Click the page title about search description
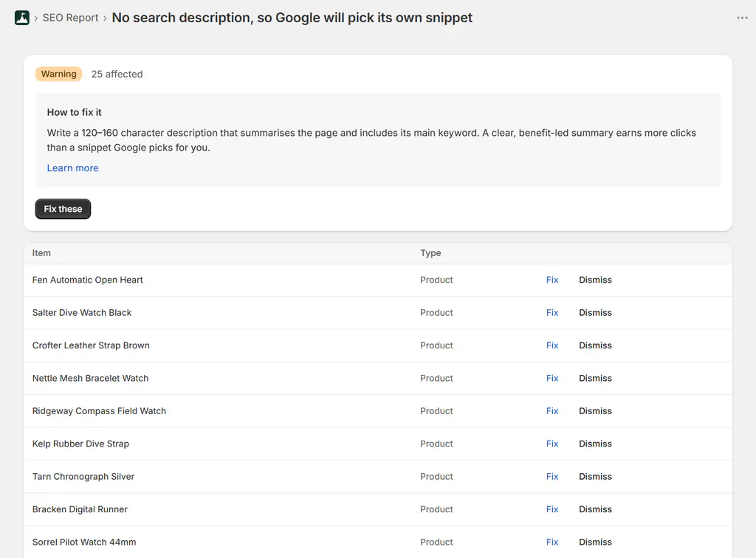 tap(292, 18)
